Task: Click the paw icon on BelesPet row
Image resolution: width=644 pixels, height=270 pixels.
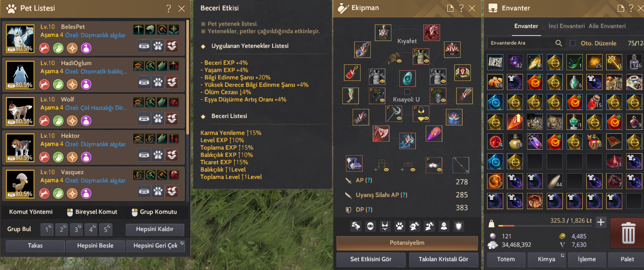Action: click(158, 46)
